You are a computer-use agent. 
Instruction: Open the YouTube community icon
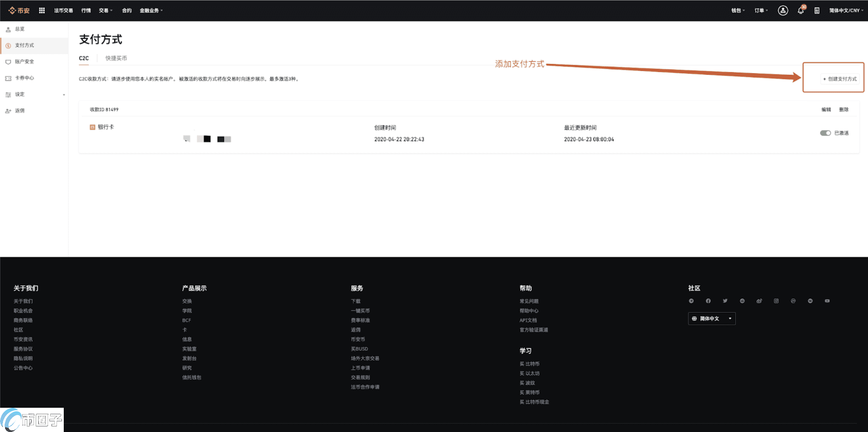[x=827, y=301]
